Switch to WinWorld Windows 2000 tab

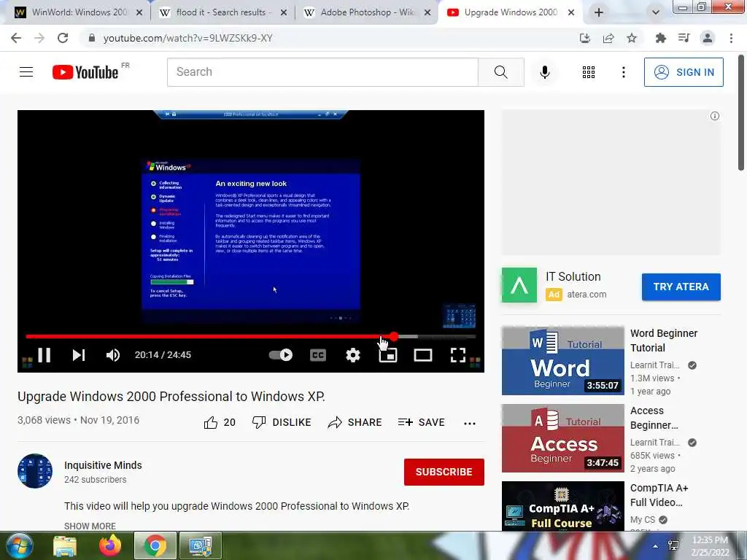pos(79,12)
